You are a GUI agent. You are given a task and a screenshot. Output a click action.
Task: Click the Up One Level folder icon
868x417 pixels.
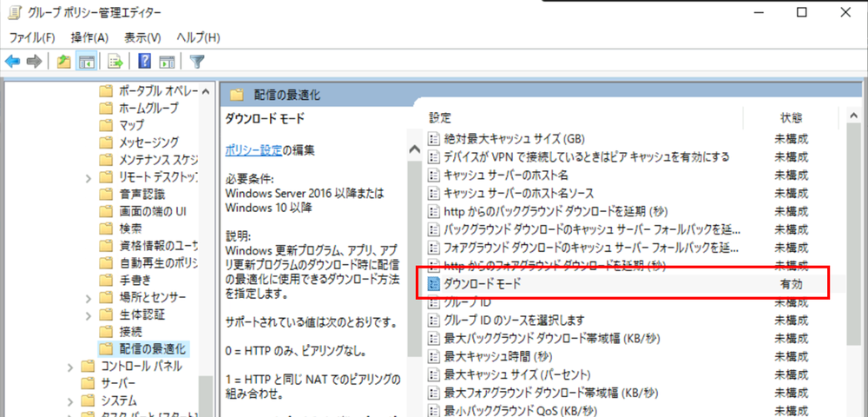pos(63,62)
